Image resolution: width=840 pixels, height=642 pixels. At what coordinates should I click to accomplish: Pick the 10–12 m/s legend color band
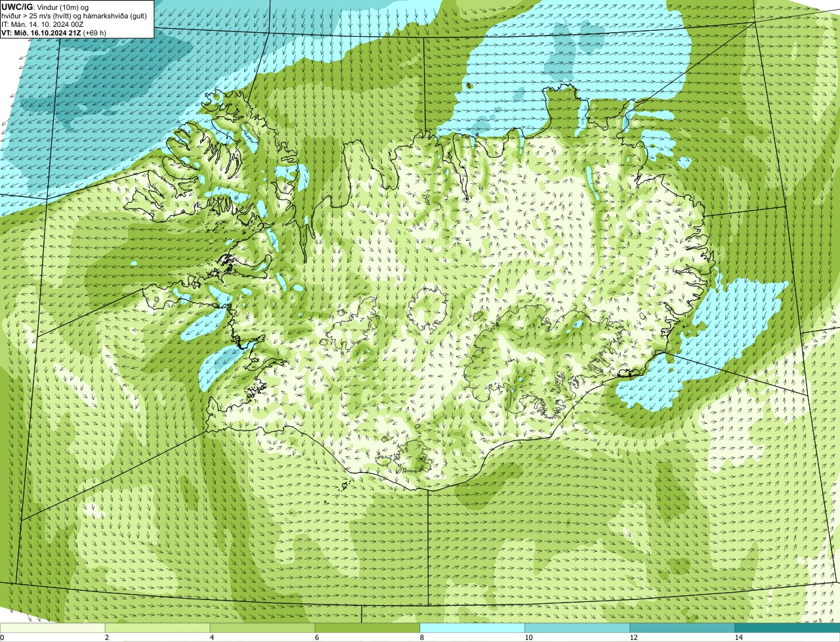(x=577, y=628)
